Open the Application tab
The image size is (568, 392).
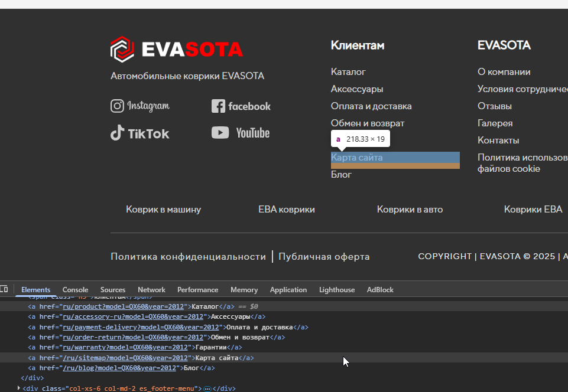(x=288, y=289)
